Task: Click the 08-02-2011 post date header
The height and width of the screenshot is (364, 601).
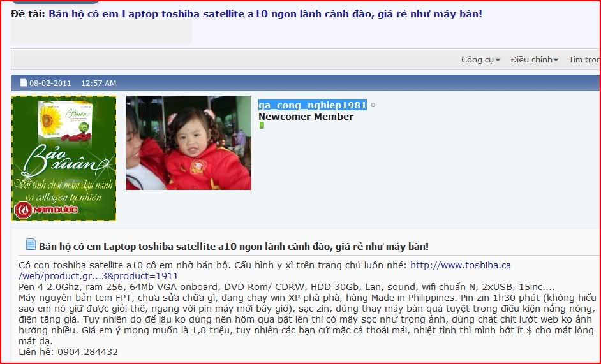Action: pyautogui.click(x=50, y=83)
